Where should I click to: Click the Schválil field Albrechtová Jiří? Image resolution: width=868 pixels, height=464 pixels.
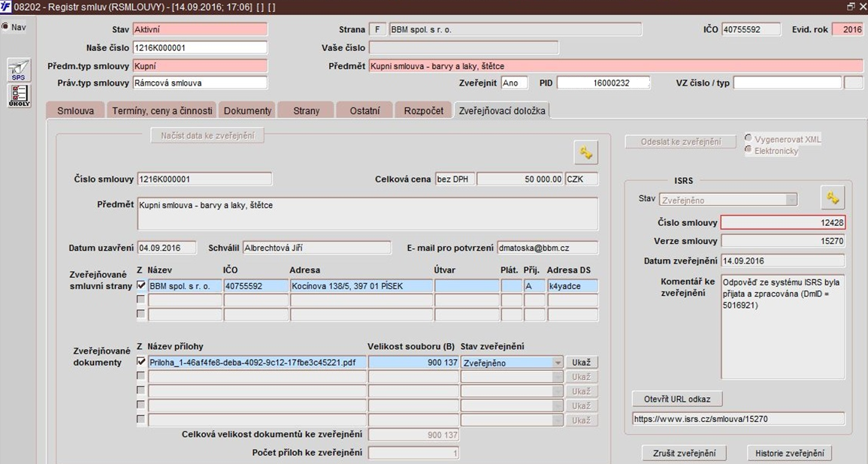pyautogui.click(x=317, y=248)
